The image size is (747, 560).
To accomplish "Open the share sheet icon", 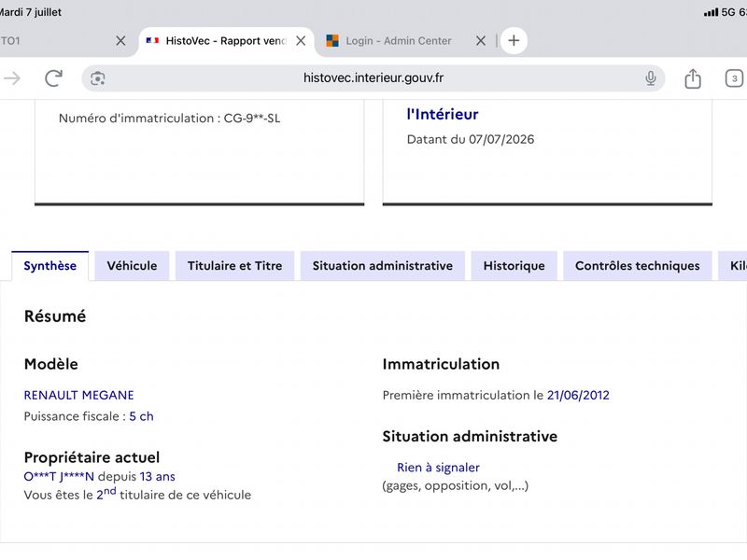I will pyautogui.click(x=693, y=78).
